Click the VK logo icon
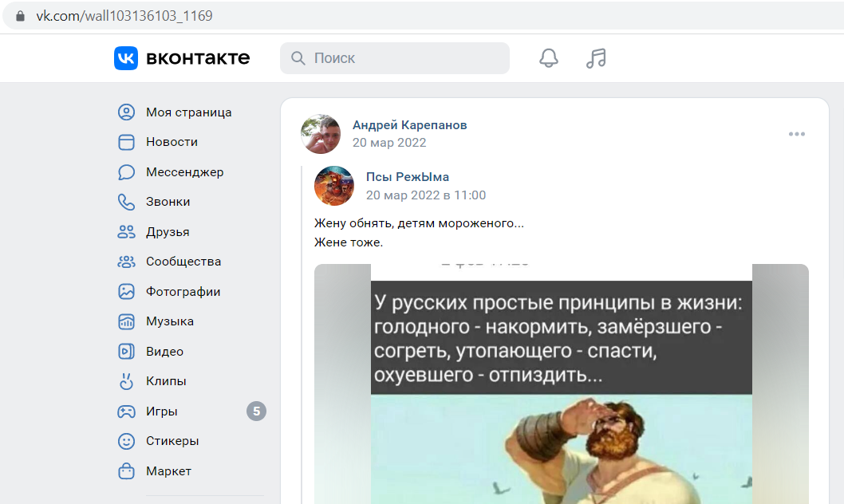The image size is (844, 504). click(x=126, y=58)
